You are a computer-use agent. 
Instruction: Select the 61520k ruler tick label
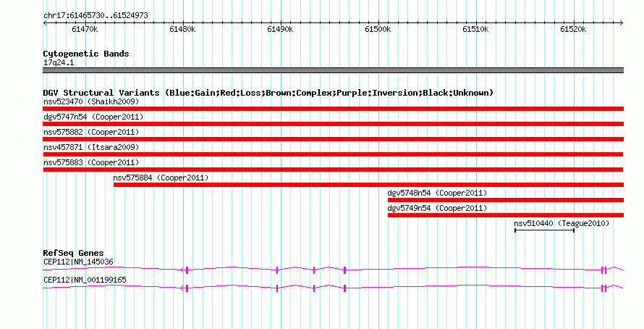(573, 29)
